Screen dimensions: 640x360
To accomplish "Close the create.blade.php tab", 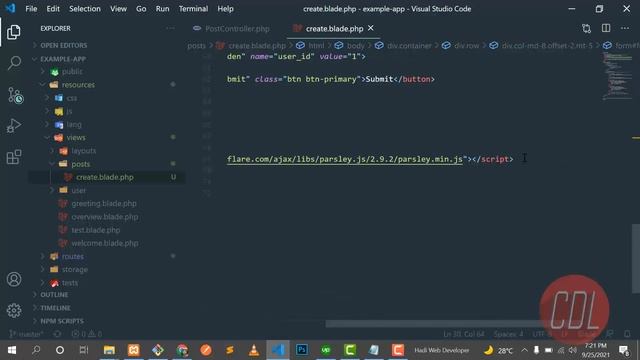I will 371,28.
